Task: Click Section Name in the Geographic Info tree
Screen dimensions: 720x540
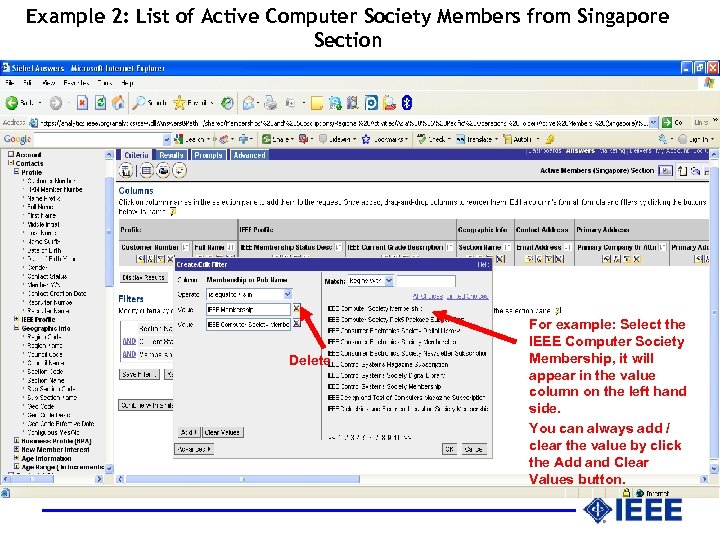Action: [45, 380]
